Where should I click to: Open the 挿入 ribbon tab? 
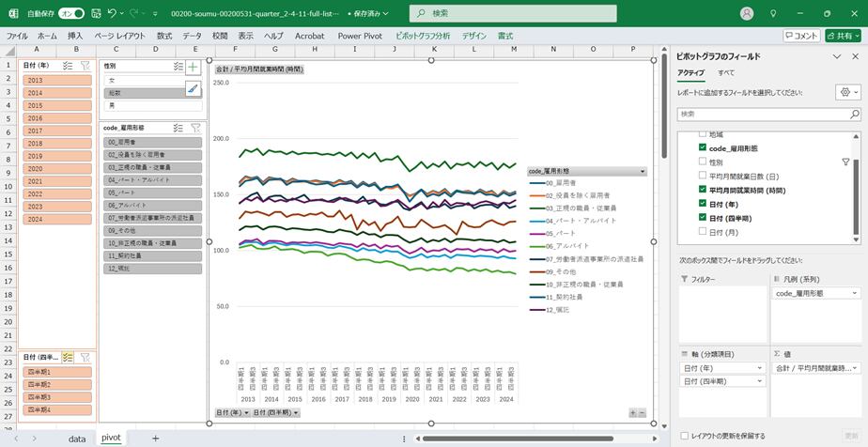(75, 36)
